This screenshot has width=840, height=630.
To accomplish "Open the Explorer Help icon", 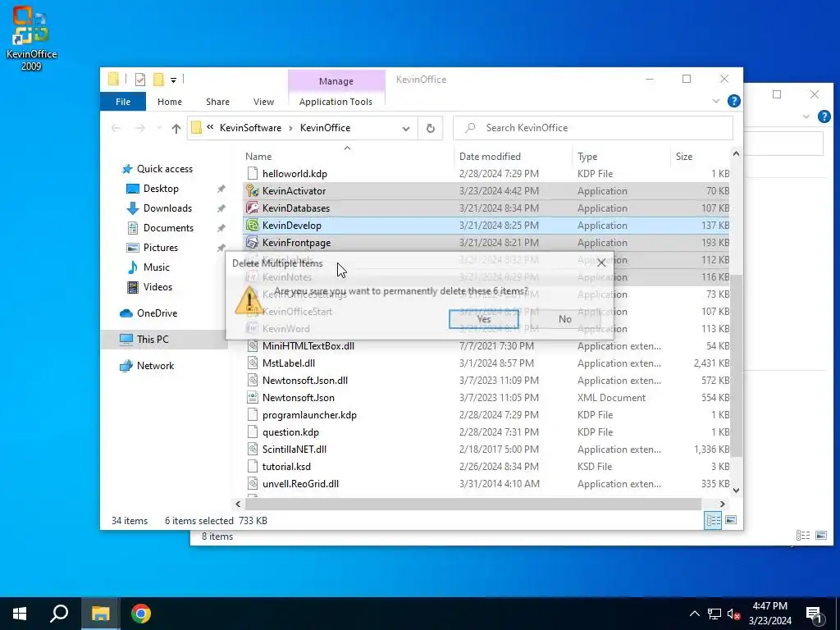I will [734, 101].
